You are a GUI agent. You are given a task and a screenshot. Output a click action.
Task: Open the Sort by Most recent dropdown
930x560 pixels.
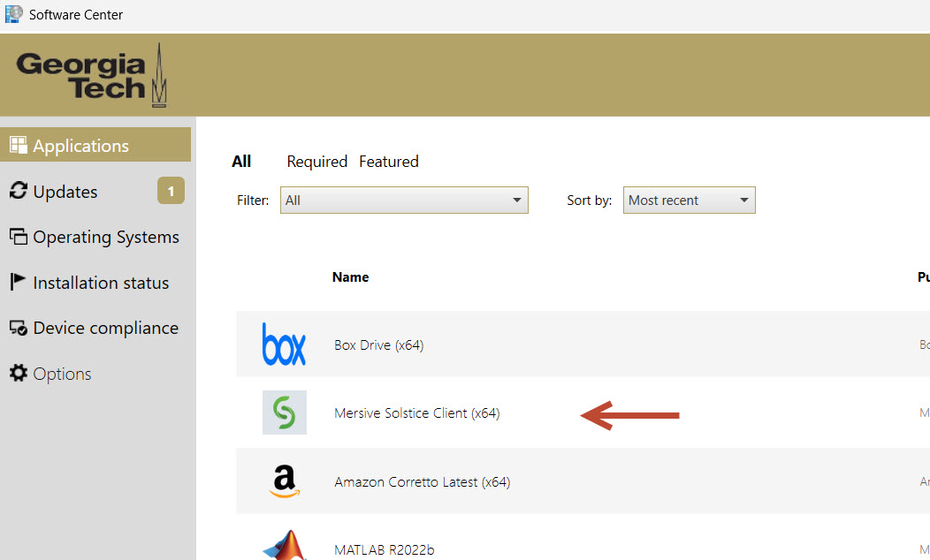690,201
